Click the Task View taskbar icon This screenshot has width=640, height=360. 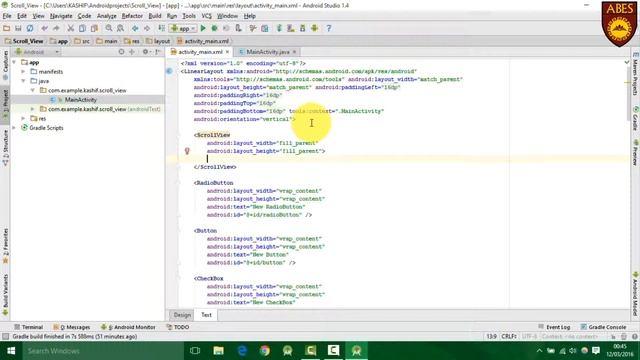pyautogui.click(x=195, y=351)
